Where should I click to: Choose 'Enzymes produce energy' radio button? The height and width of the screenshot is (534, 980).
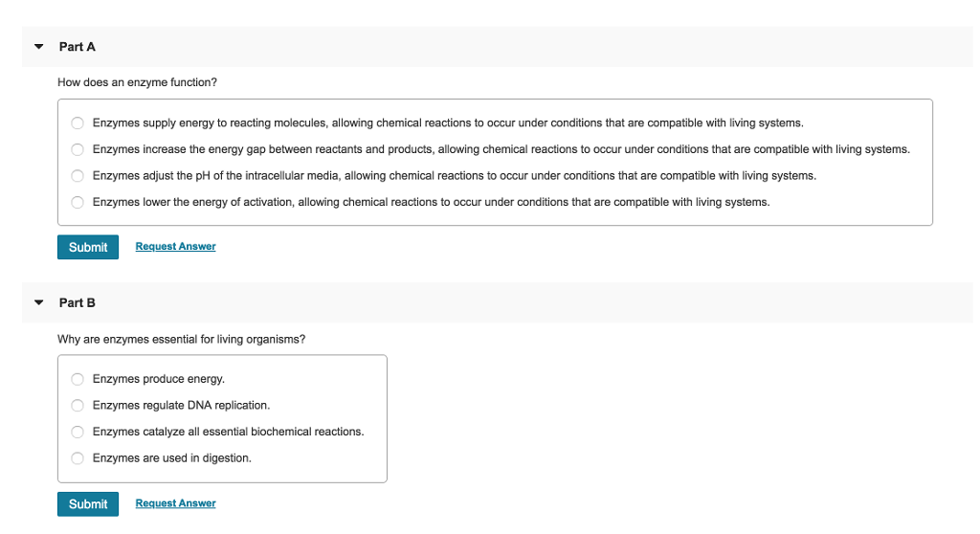coord(77,379)
